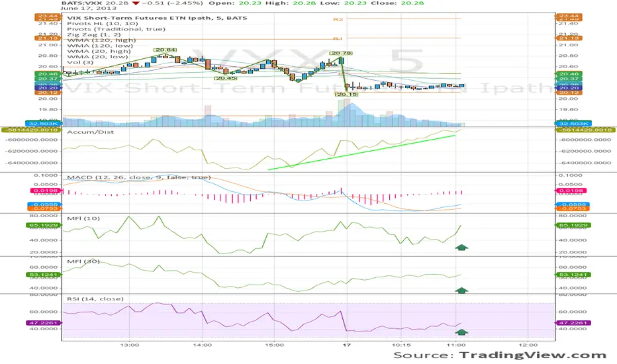Click the MACD (12, 26, close, 9) pane title
Viewport: 617px width, 364px height.
point(139,177)
